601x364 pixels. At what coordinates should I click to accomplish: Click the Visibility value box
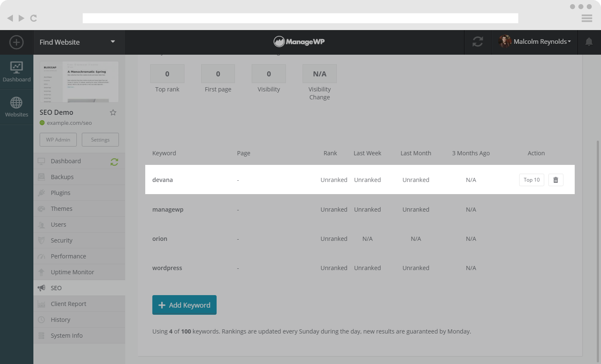pos(269,74)
